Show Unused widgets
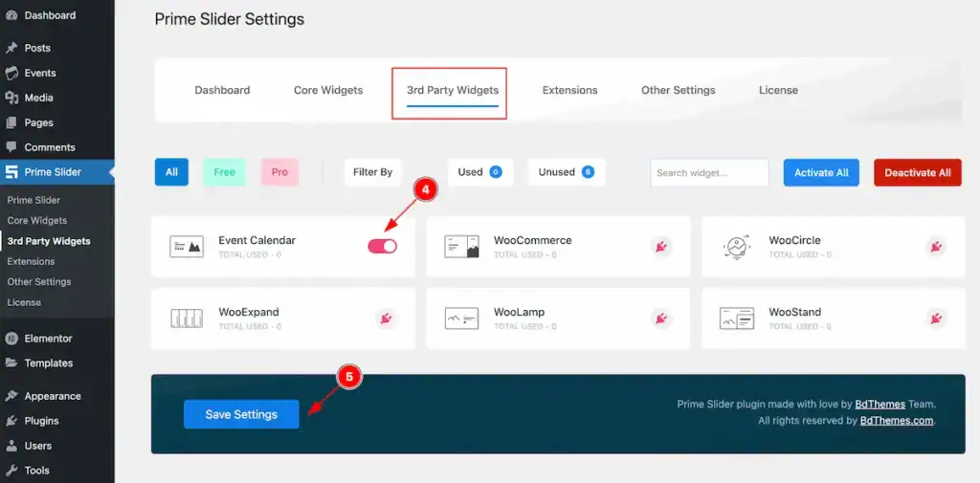The height and width of the screenshot is (483, 980). pos(567,172)
